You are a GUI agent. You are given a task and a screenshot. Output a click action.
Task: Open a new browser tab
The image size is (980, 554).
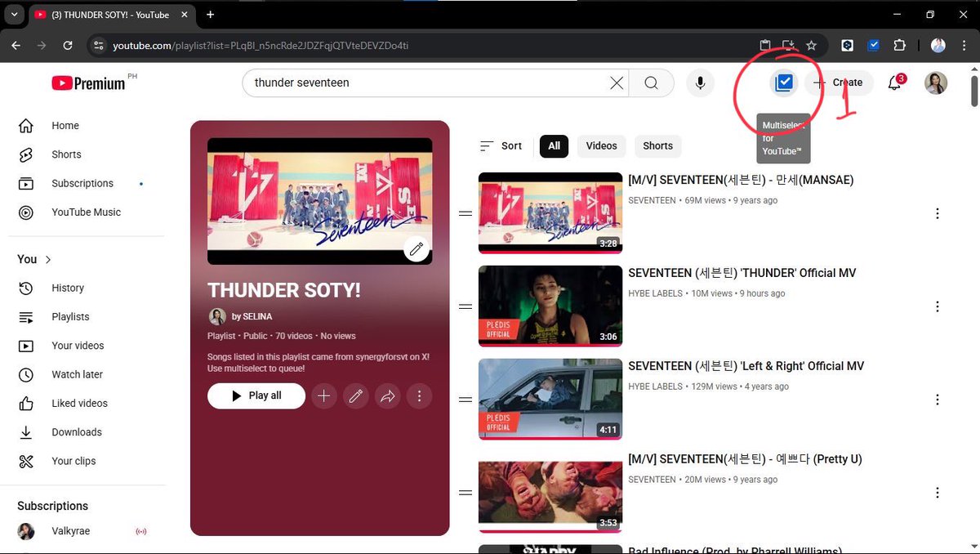click(x=210, y=15)
